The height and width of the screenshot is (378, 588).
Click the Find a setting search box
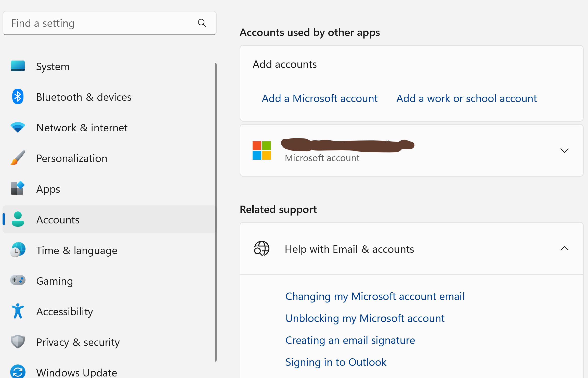pyautogui.click(x=102, y=23)
